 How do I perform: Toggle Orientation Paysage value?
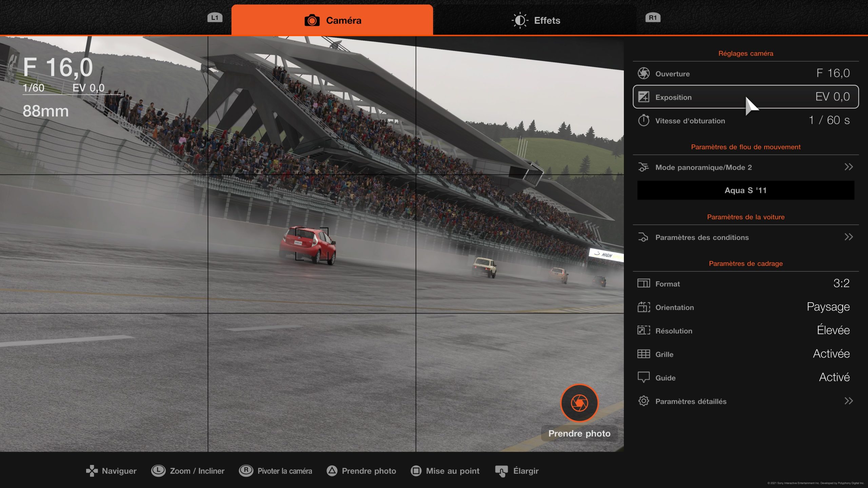pyautogui.click(x=828, y=307)
